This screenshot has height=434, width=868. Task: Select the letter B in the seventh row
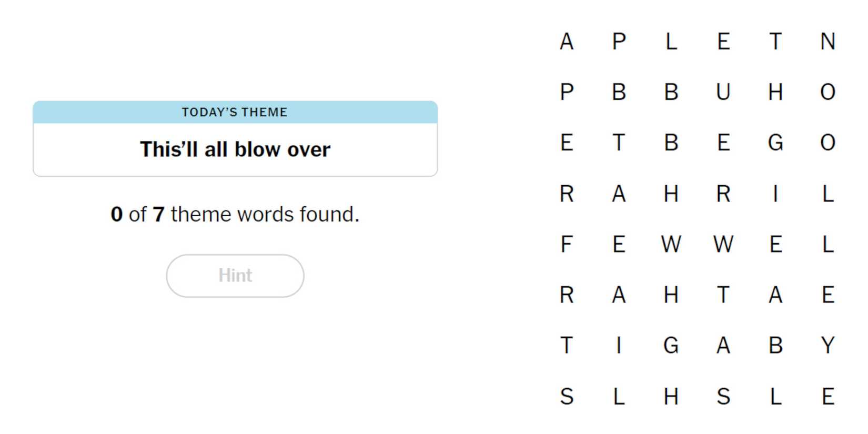pos(775,346)
